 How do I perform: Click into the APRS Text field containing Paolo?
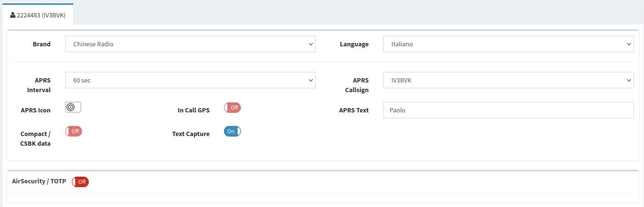(x=508, y=110)
